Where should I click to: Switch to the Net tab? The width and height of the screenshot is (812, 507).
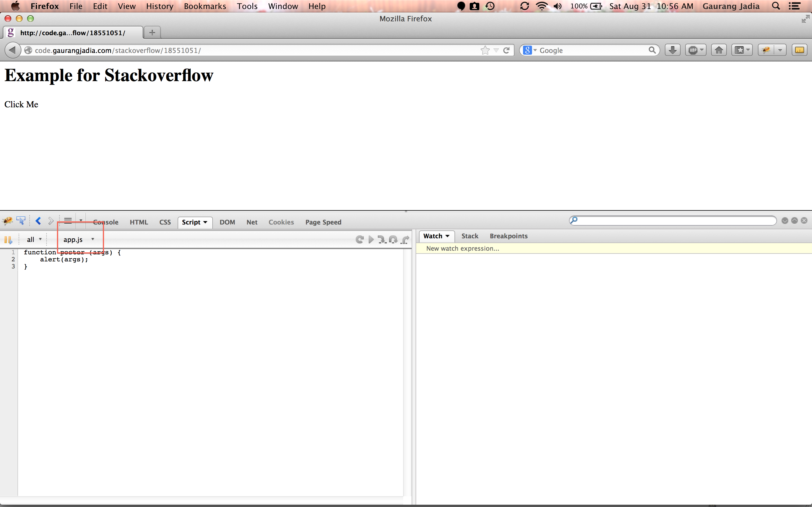pyautogui.click(x=252, y=222)
